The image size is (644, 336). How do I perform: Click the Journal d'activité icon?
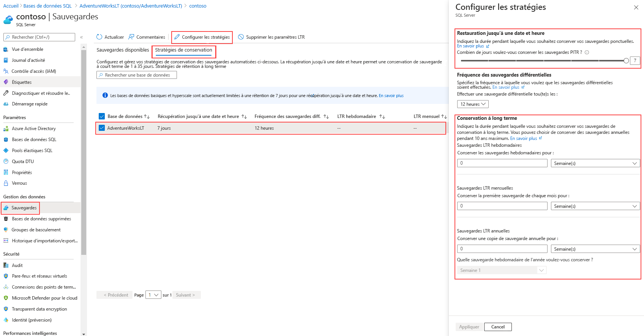[6, 60]
